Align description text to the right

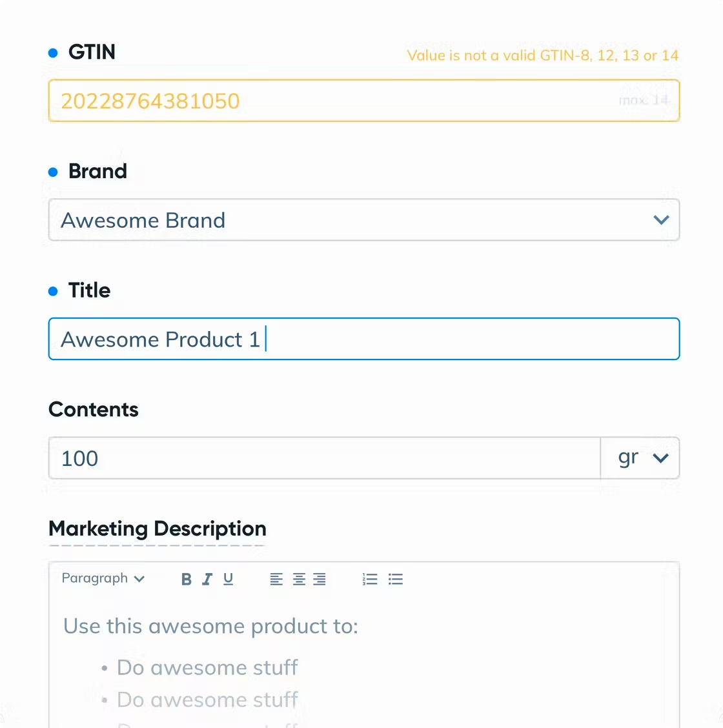coord(320,579)
